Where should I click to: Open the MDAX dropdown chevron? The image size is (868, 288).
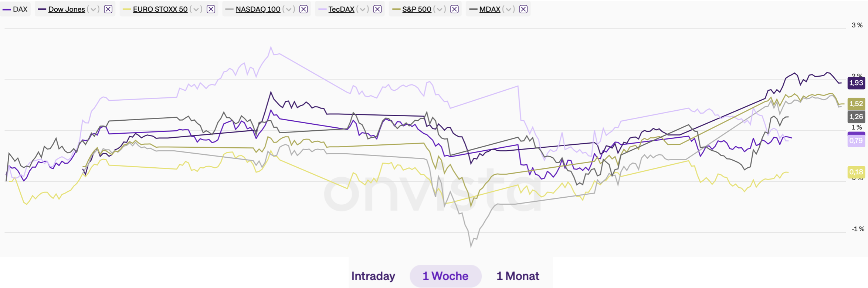coord(509,9)
